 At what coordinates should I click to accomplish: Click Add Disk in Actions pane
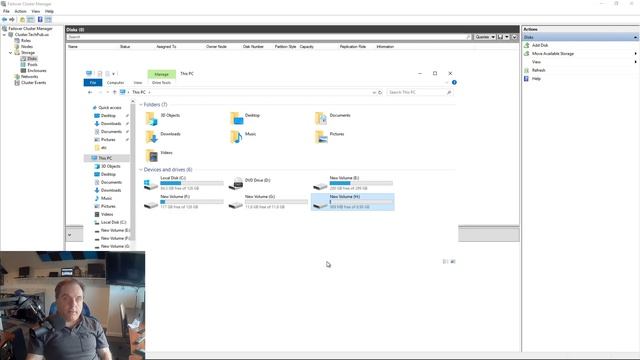(540, 45)
